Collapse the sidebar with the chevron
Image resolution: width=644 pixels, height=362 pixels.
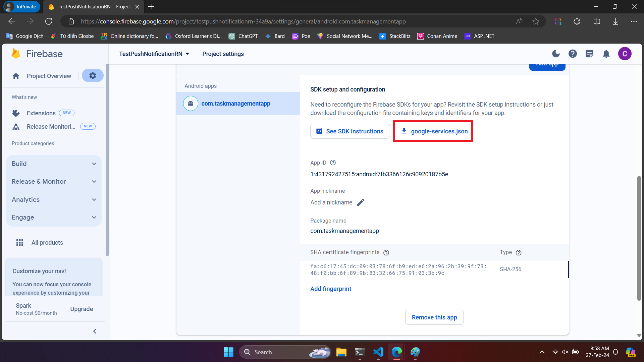tap(95, 331)
